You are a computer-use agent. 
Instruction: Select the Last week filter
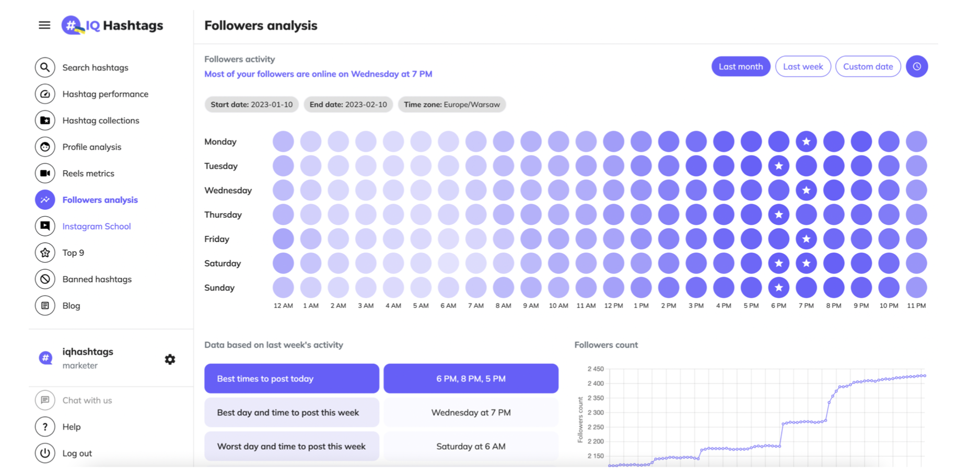click(x=803, y=66)
